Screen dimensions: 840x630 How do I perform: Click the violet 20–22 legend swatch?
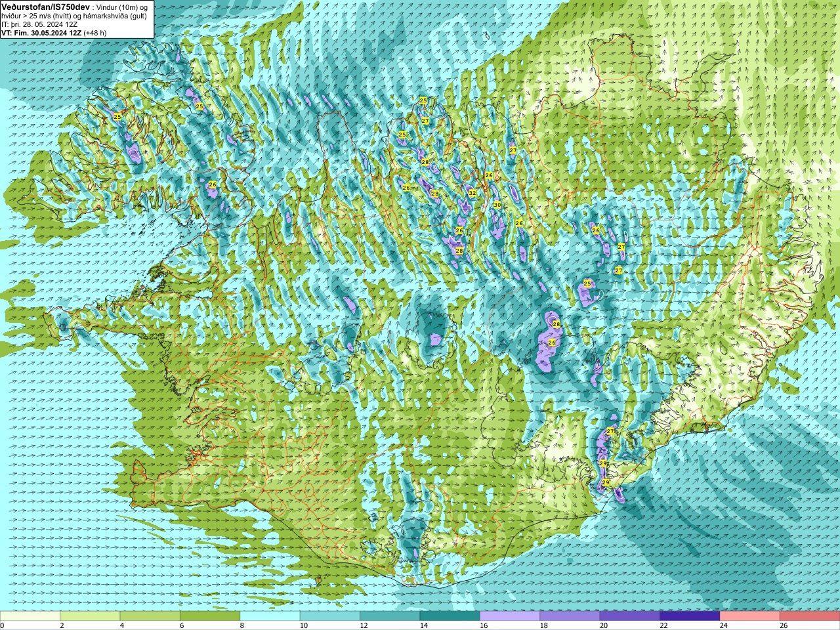tap(630, 616)
